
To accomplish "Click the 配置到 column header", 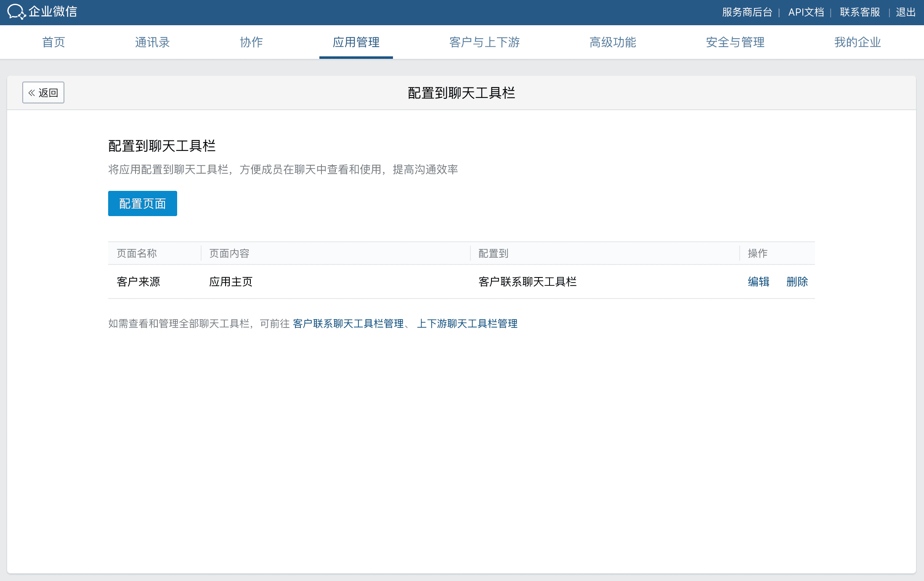I will coord(494,254).
